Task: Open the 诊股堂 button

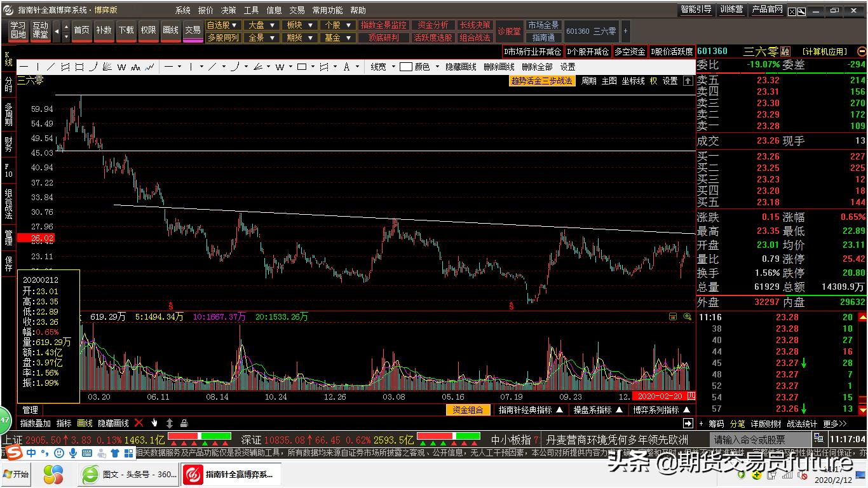Action: [x=509, y=31]
